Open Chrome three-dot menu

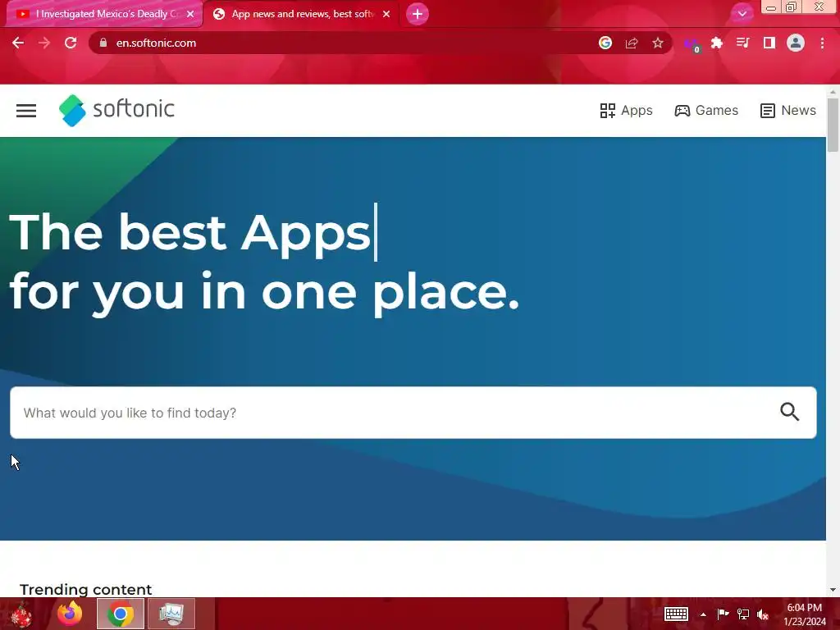pos(822,43)
